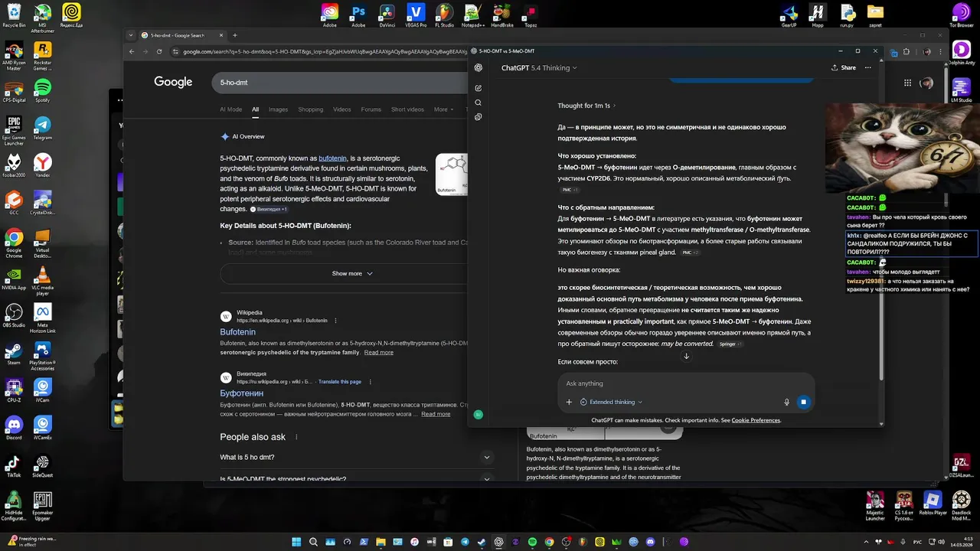This screenshot has height=551, width=980.
Task: Open the Russian Буфотенин Wikipedia result
Action: [241, 393]
